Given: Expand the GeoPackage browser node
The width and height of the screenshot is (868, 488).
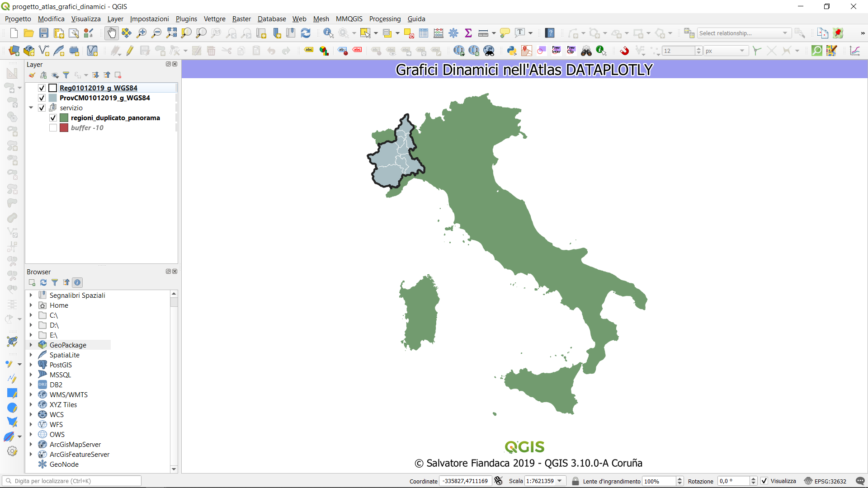Looking at the screenshot, I should 31,345.
